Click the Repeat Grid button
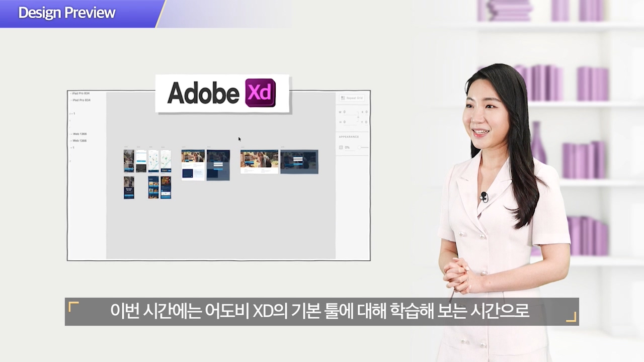644x362 pixels. pyautogui.click(x=352, y=98)
